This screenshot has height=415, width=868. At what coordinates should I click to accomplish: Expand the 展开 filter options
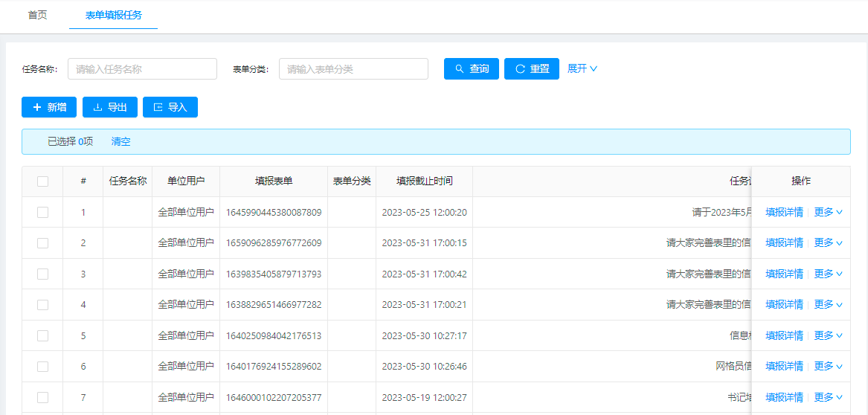582,68
